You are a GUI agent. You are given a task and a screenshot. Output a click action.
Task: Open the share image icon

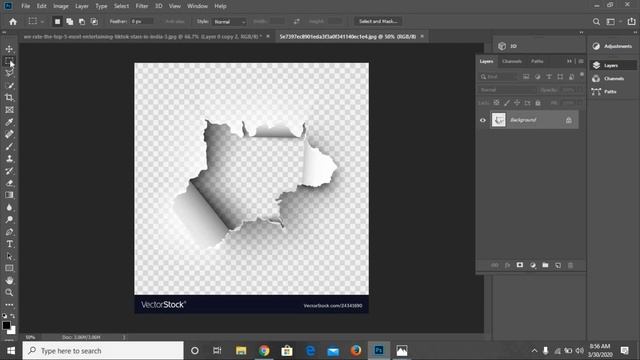(x=631, y=22)
